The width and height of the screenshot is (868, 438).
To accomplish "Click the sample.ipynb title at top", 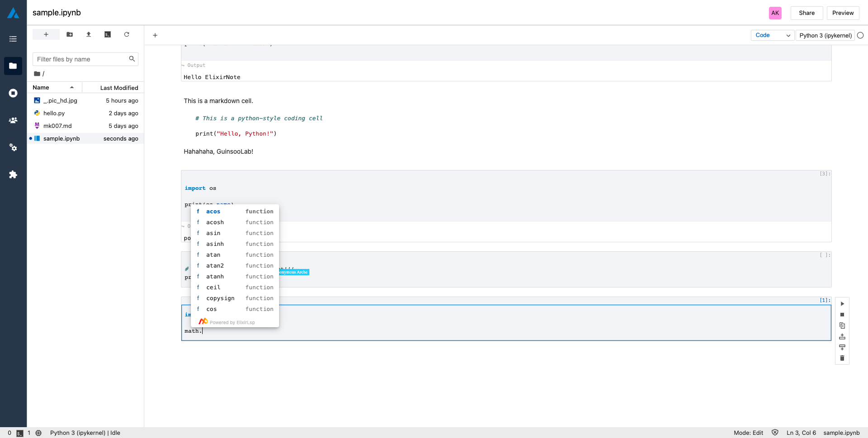I will [57, 13].
